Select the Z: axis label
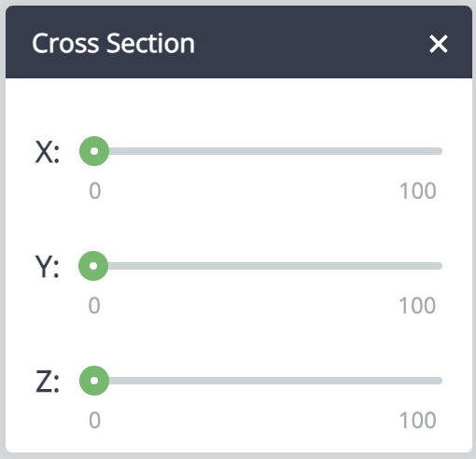Image resolution: width=476 pixels, height=459 pixels. tap(48, 382)
